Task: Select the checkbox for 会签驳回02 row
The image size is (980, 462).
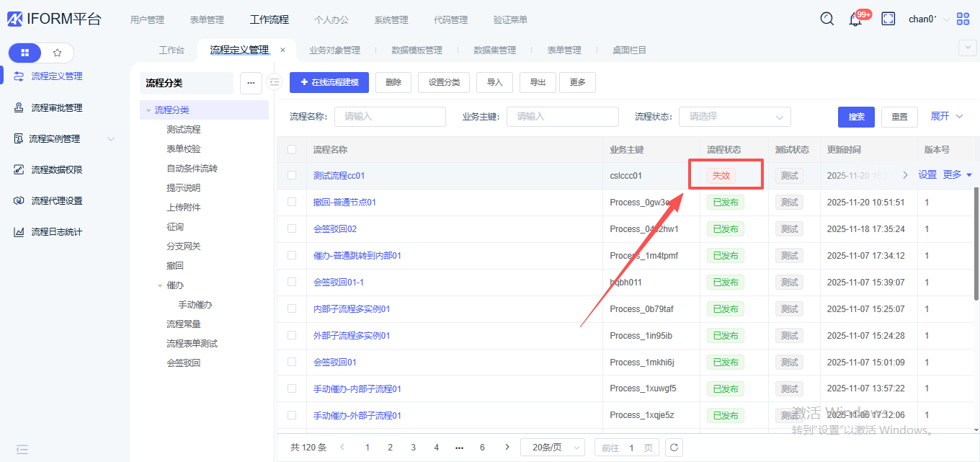Action: click(x=292, y=228)
